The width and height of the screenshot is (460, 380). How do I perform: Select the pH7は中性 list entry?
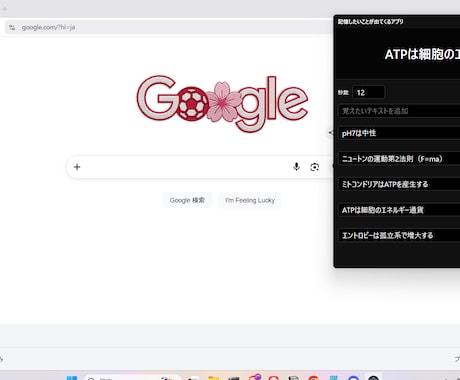[x=399, y=133]
